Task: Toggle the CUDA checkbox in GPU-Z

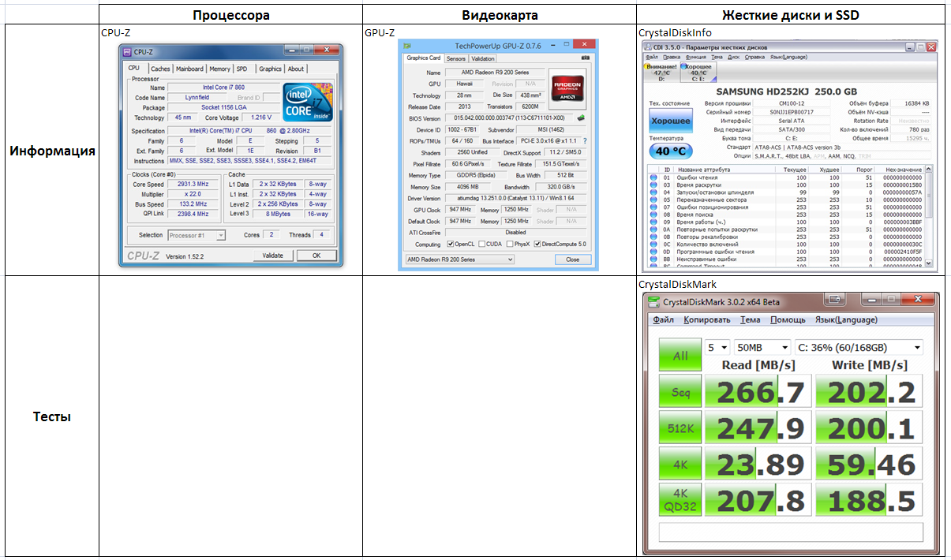Action: coord(482,245)
